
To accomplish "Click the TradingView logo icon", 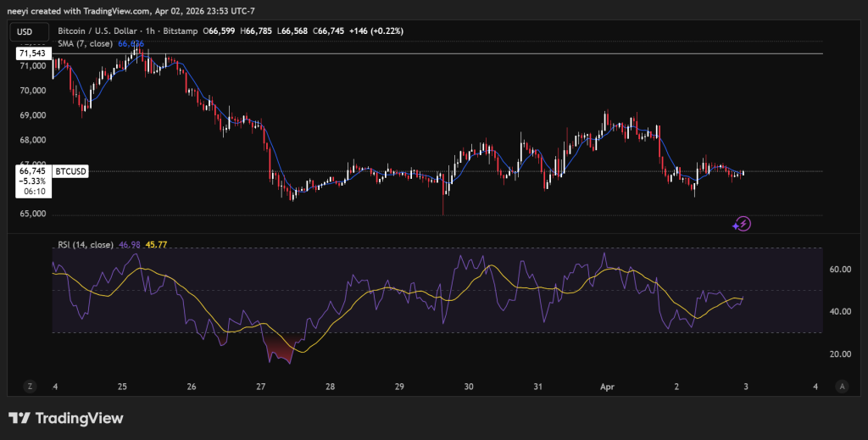I will point(19,418).
